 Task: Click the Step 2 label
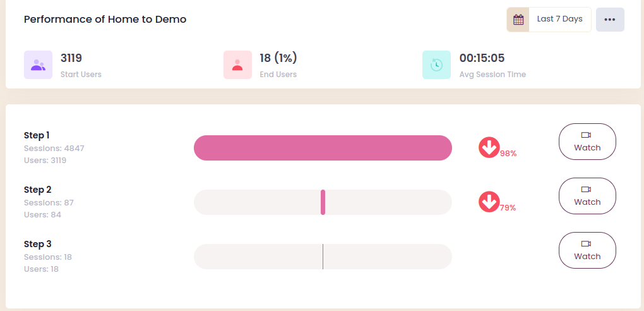(x=37, y=190)
